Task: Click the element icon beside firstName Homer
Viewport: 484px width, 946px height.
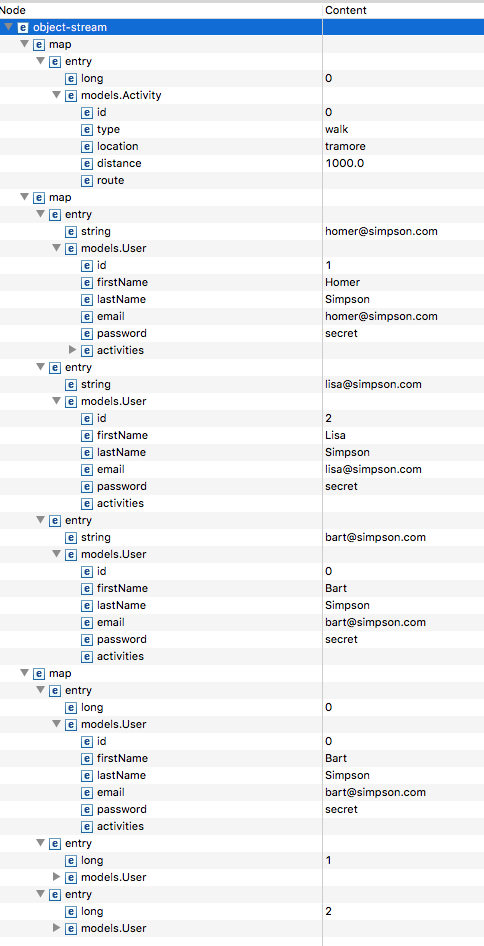Action: coord(87,282)
